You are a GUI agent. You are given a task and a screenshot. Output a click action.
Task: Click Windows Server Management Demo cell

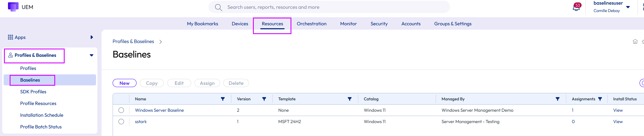click(477, 110)
